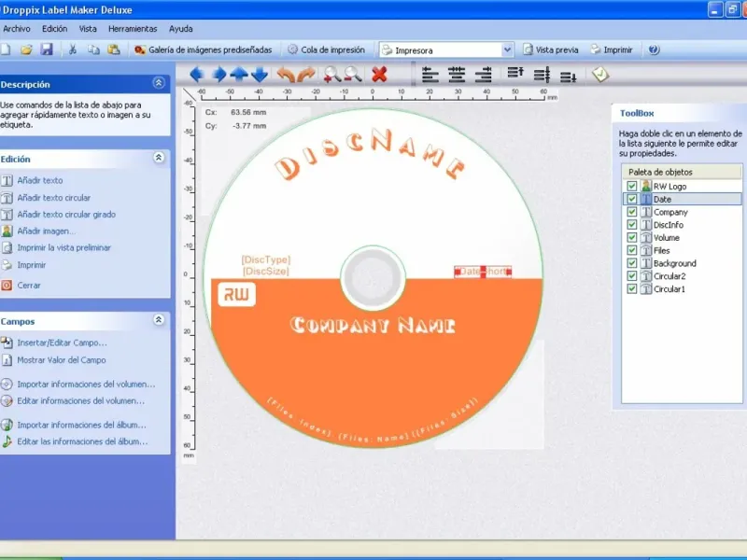Delete selected object with red X
747x560 pixels.
coord(379,75)
